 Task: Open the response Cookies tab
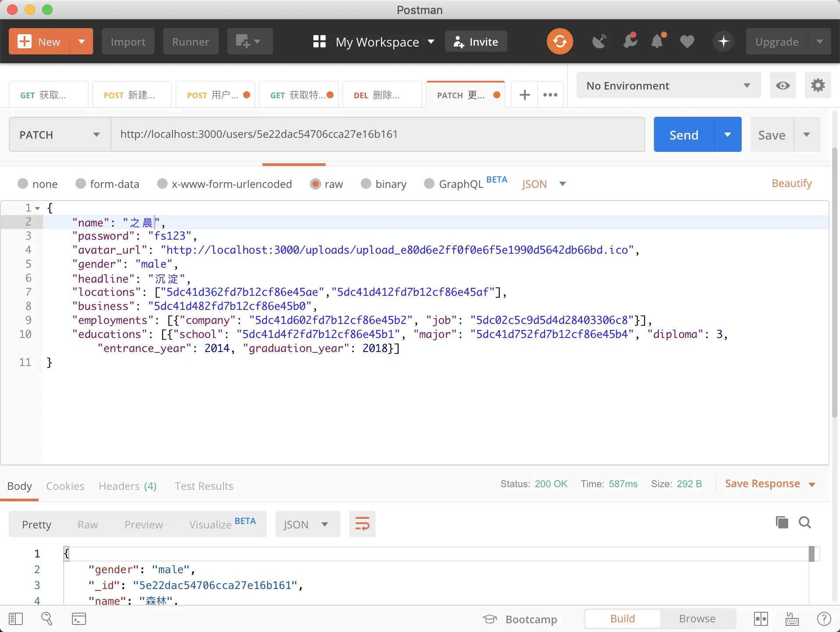[x=65, y=486]
